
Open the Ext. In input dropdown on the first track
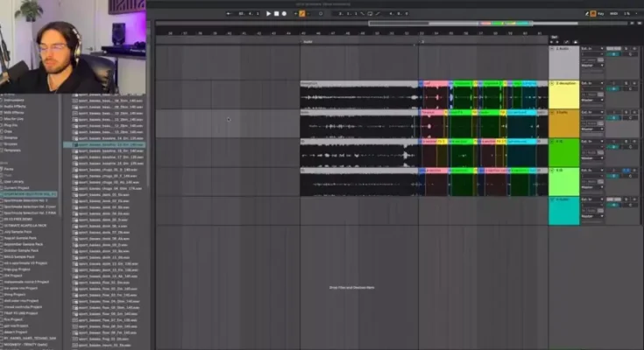pos(588,48)
